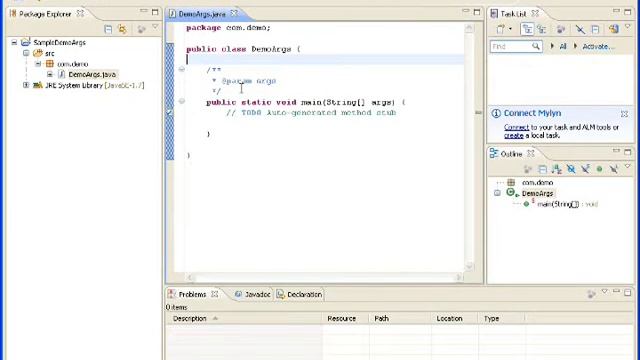Click magnifier icon in Find field
Image resolution: width=640 pixels, height=360 pixels.
click(x=536, y=47)
